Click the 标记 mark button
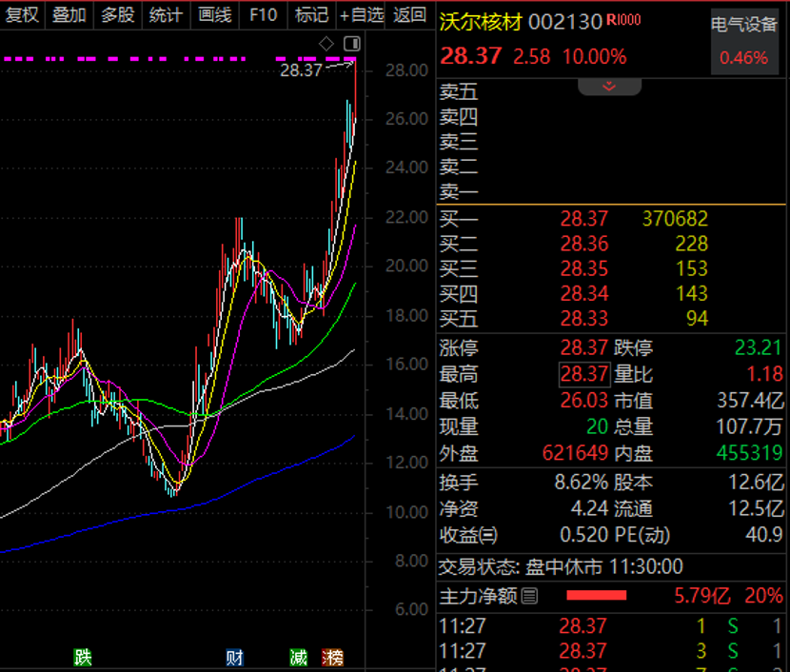Viewport: 790px width, 672px height. [311, 14]
